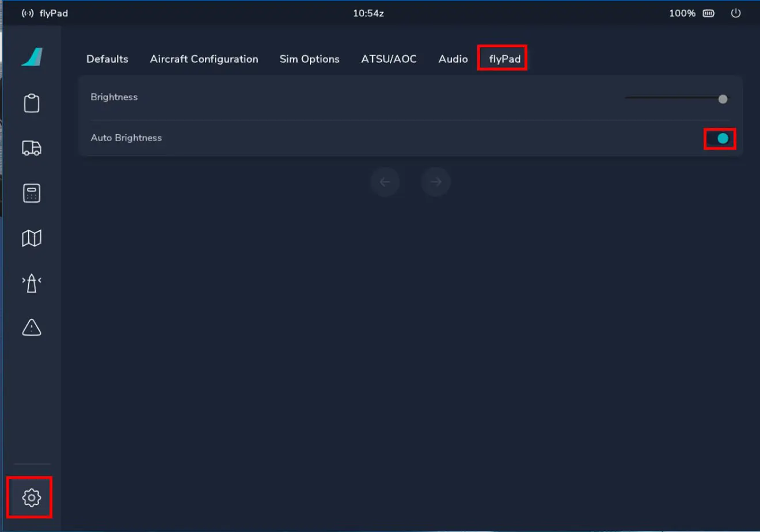Screen dimensions: 760x532
Task: Open the flyPad dashboard via the tail logo
Action: pyautogui.click(x=32, y=57)
